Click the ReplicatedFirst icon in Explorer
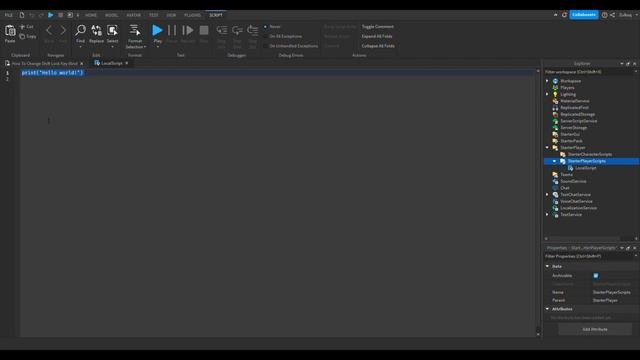Image resolution: width=640 pixels, height=360 pixels. pyautogui.click(x=555, y=108)
